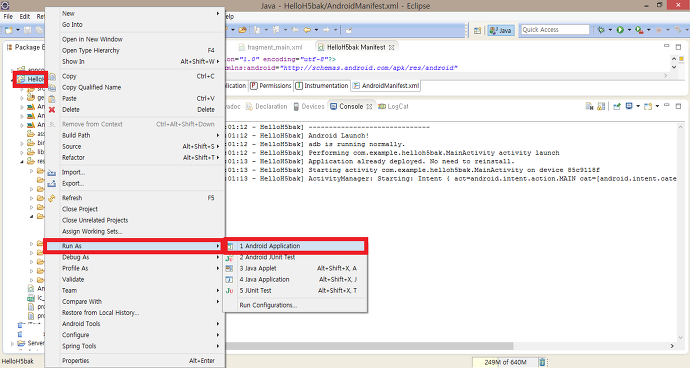Switch to the Java perspective button
The height and width of the screenshot is (368, 690).
pos(501,30)
